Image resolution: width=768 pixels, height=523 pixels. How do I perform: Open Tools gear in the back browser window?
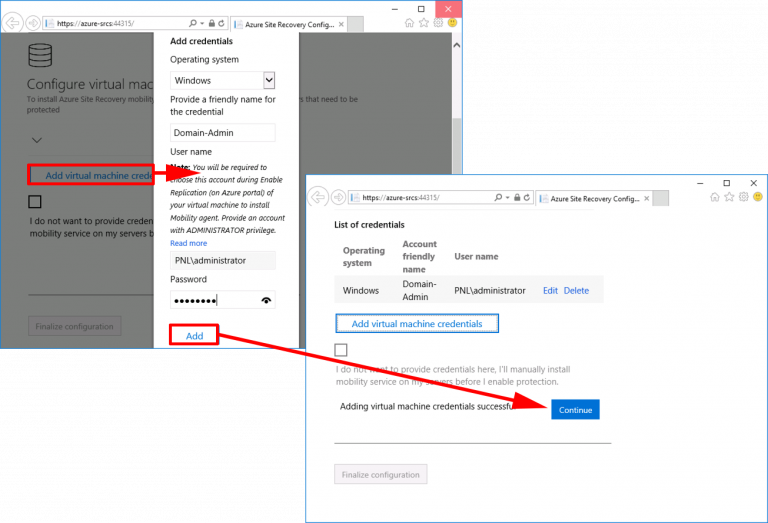tap(438, 23)
